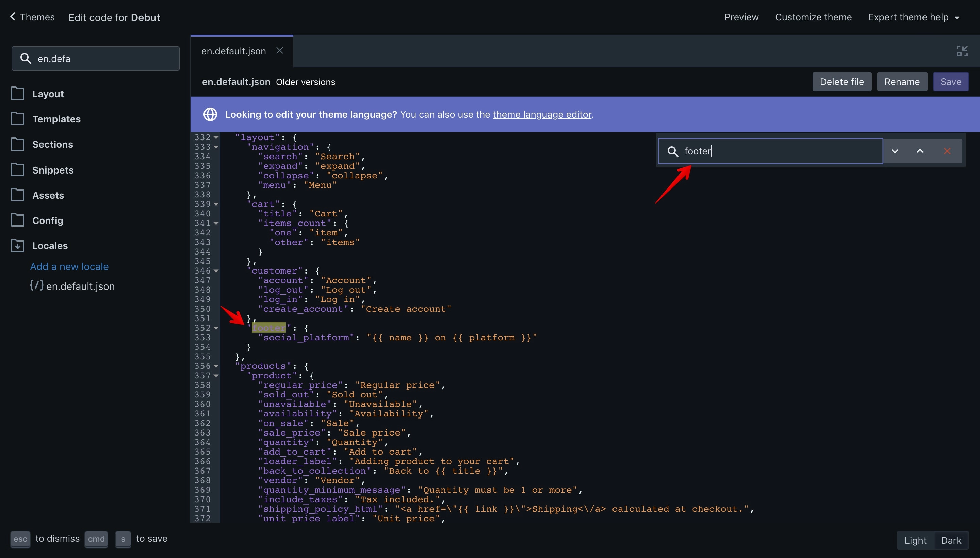Open the Sections folder
980x558 pixels.
coord(52,145)
